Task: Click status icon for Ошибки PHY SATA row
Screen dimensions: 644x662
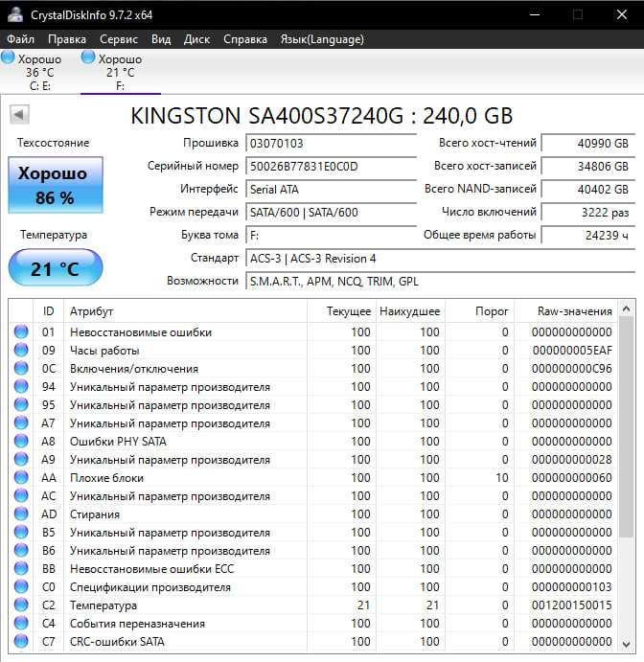Action: (x=21, y=441)
